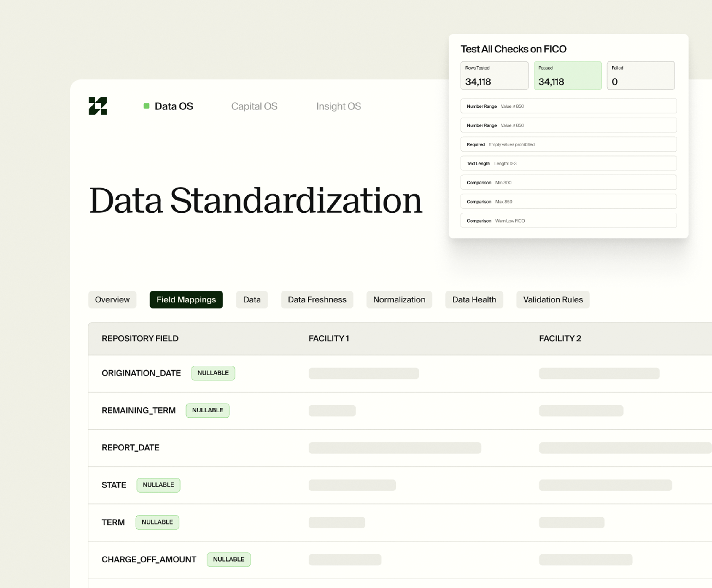Go to the Data Freshness tab
This screenshot has width=712, height=588.
317,300
